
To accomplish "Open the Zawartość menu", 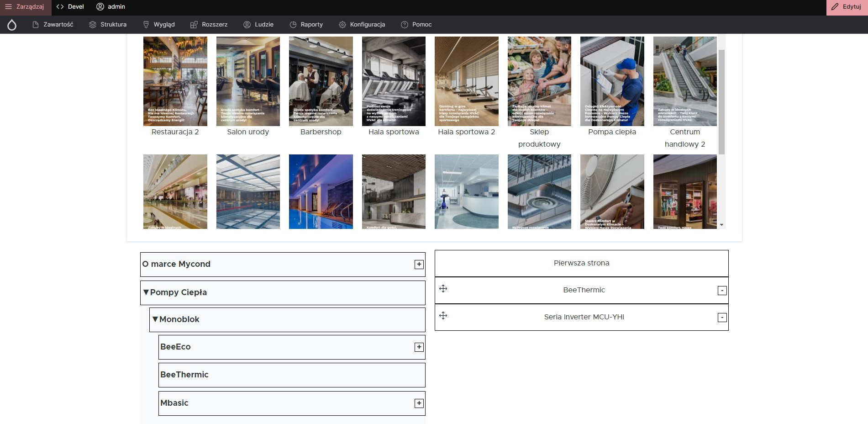I will 53,25.
